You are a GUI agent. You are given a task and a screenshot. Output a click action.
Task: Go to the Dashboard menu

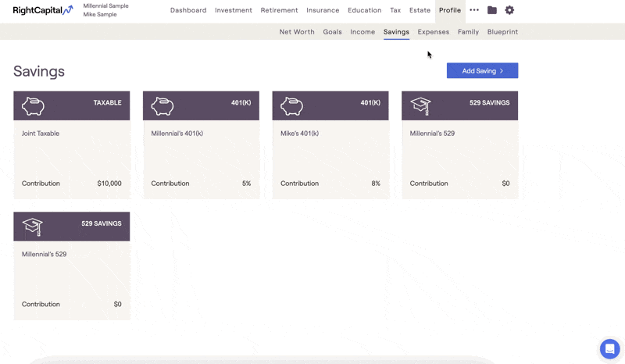click(188, 10)
